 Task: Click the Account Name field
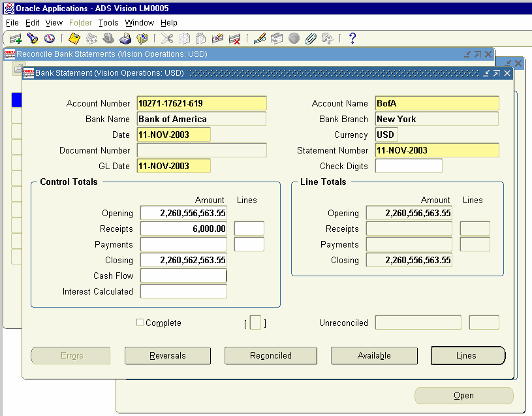(437, 103)
